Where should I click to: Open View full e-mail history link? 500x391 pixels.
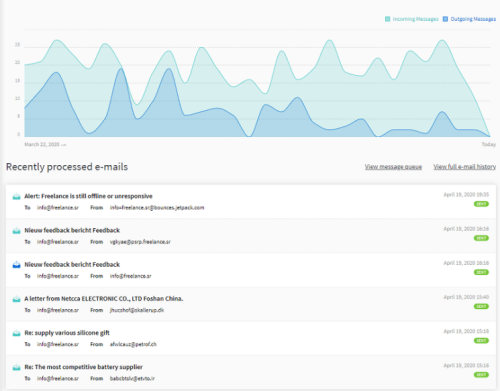point(464,167)
